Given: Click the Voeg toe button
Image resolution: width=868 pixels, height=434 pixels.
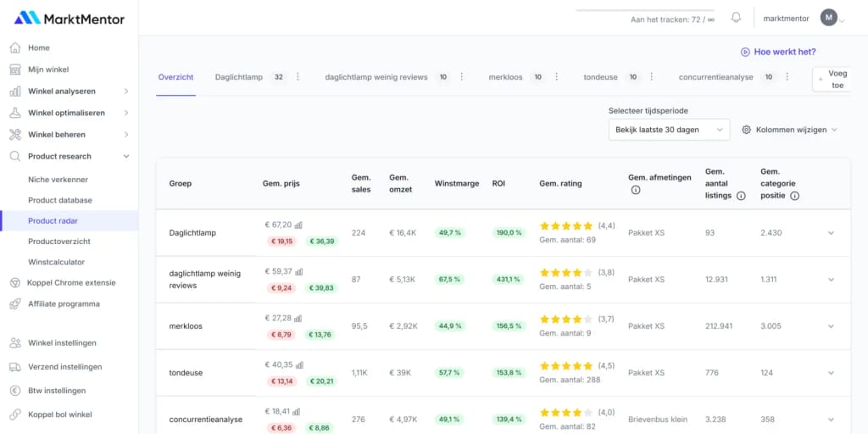Looking at the screenshot, I should (832, 80).
